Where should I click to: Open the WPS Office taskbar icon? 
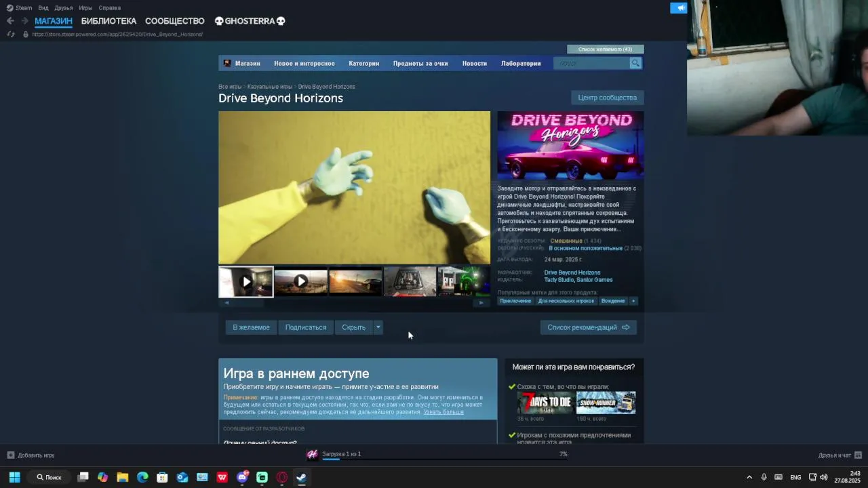[x=222, y=477]
